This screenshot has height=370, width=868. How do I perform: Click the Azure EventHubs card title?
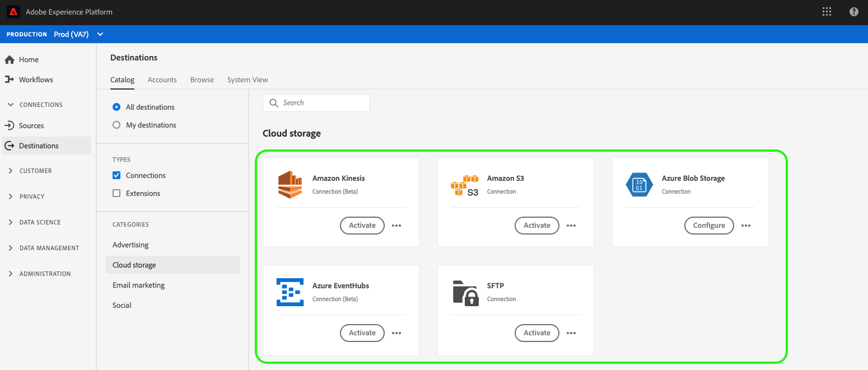tap(341, 286)
